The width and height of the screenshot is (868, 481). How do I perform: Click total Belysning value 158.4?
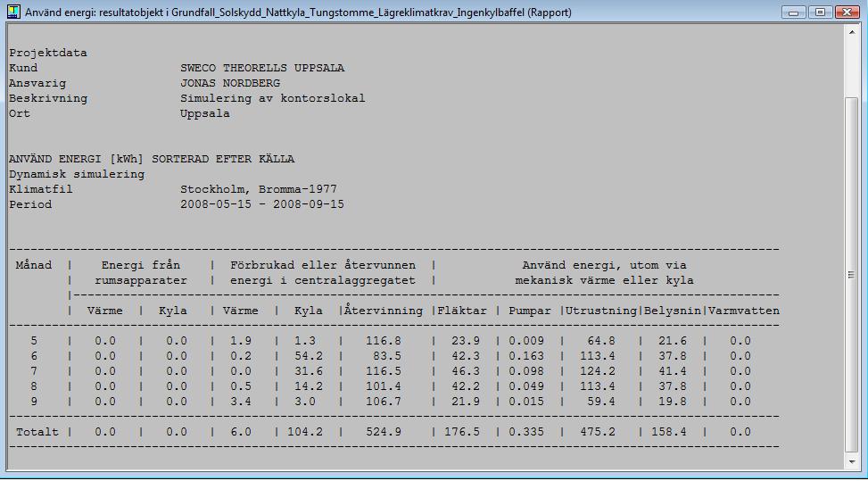pos(669,432)
